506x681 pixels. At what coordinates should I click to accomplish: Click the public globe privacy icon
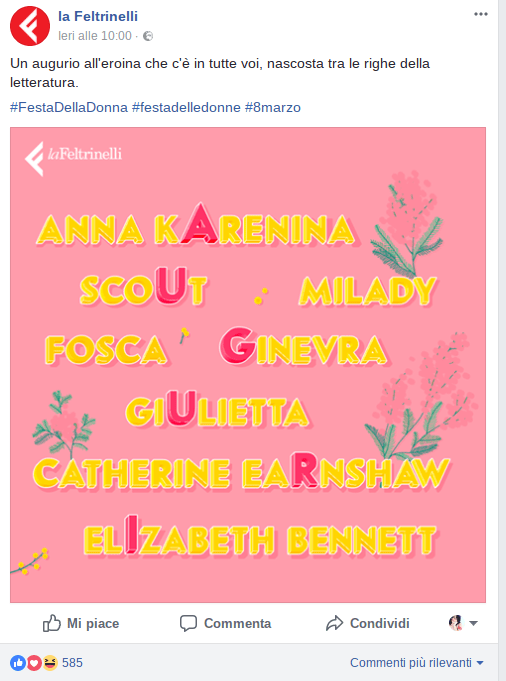148,36
